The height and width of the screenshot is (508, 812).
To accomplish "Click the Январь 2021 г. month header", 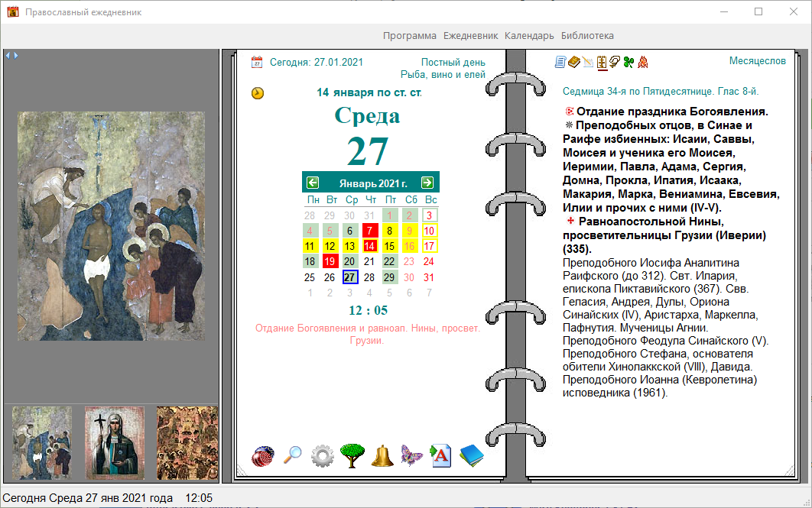I will (373, 183).
